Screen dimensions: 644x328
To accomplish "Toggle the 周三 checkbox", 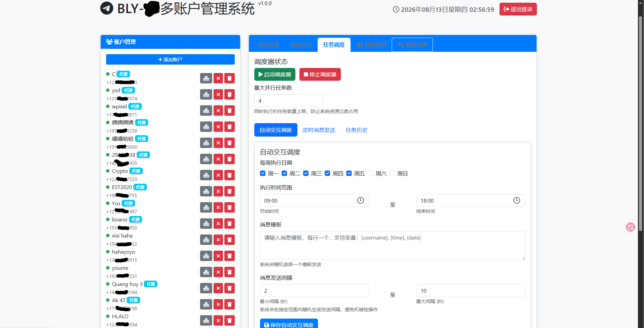I will [x=306, y=173].
